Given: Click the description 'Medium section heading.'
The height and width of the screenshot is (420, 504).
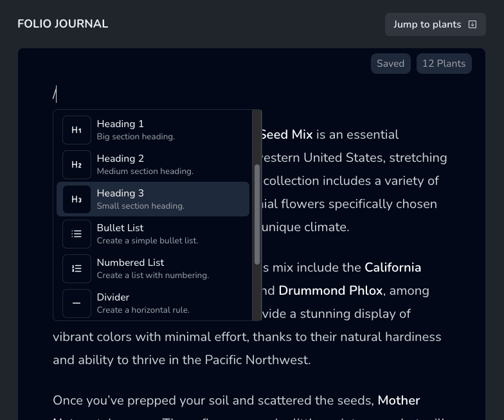Looking at the screenshot, I should (145, 171).
